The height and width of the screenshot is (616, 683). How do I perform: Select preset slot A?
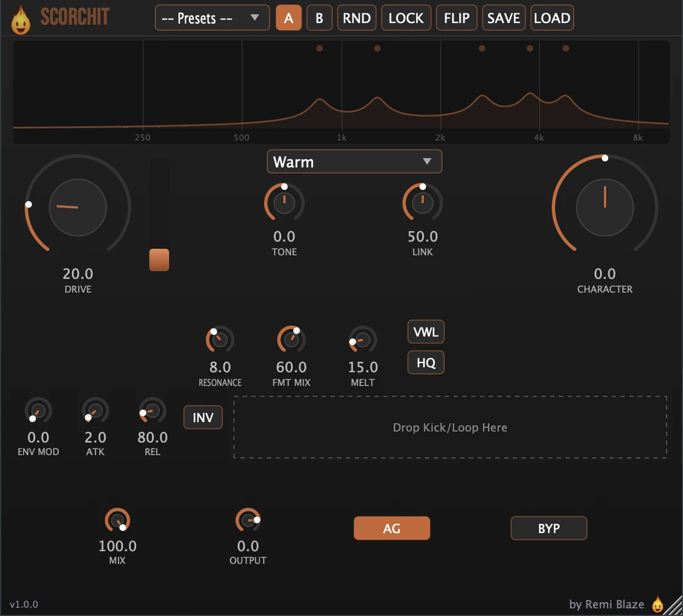288,18
